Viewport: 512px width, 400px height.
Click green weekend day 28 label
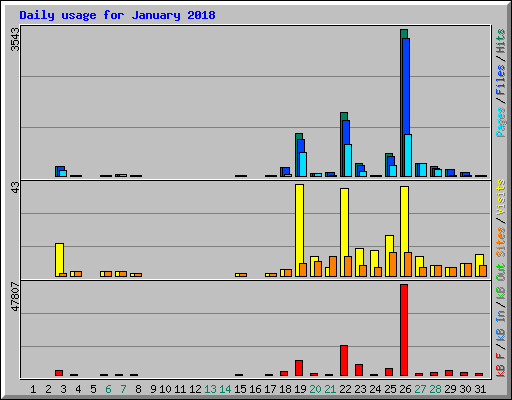435,389
